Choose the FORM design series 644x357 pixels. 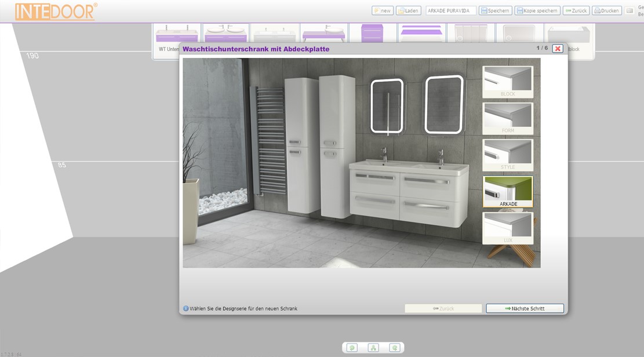pos(508,118)
